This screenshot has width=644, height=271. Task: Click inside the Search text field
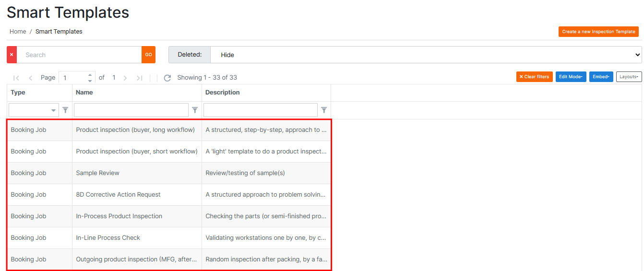[79, 55]
